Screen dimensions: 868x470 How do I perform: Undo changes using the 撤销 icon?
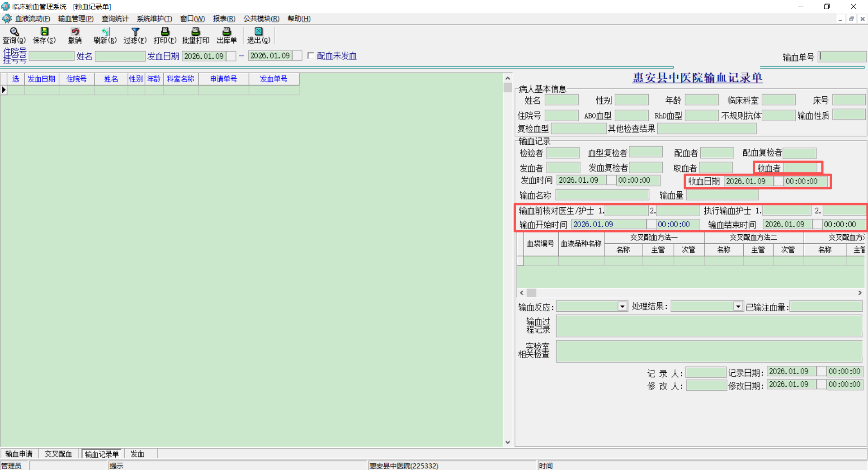coord(75,35)
